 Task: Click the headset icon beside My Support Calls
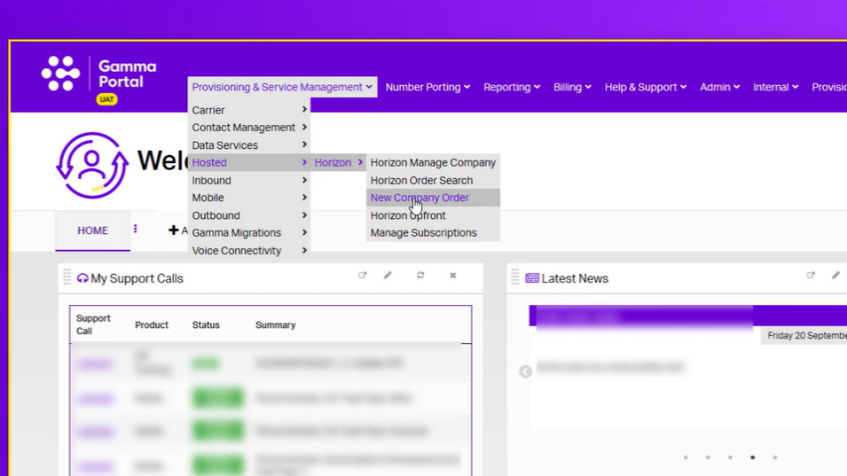(82, 278)
